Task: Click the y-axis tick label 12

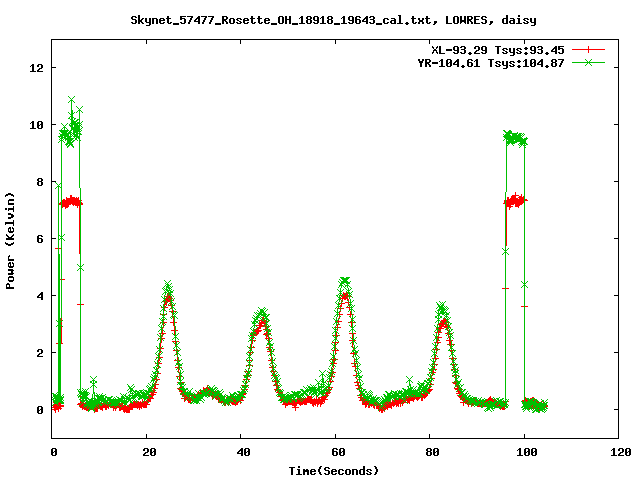Action: pos(36,68)
